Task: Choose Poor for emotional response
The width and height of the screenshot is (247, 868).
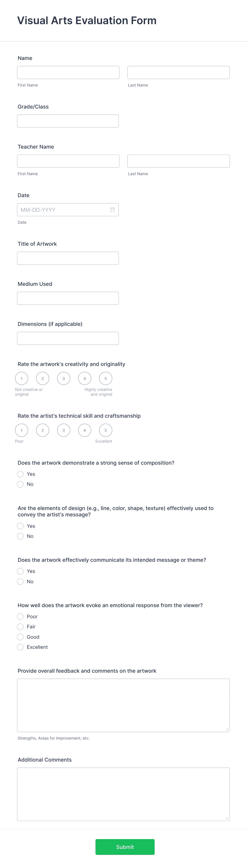Action: point(20,617)
